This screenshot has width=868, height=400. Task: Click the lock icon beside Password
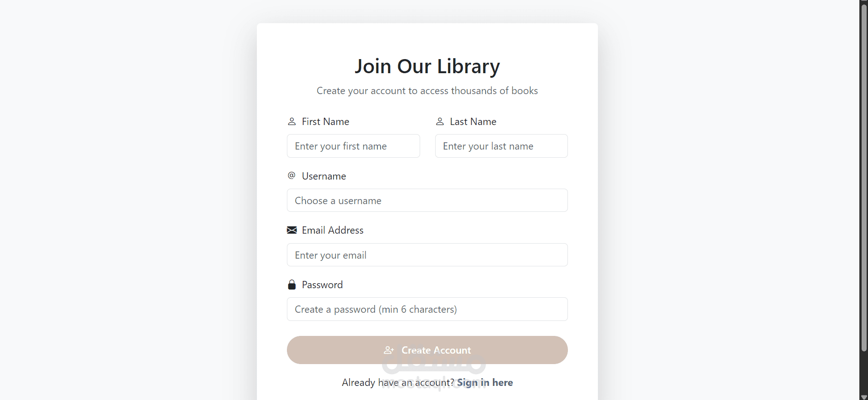point(292,285)
